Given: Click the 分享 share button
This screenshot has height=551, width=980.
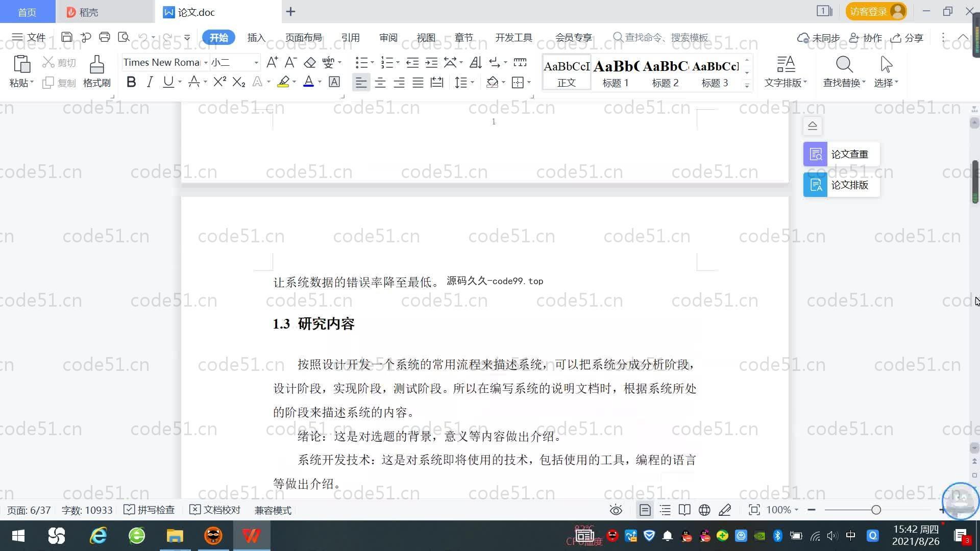Looking at the screenshot, I should tap(907, 38).
